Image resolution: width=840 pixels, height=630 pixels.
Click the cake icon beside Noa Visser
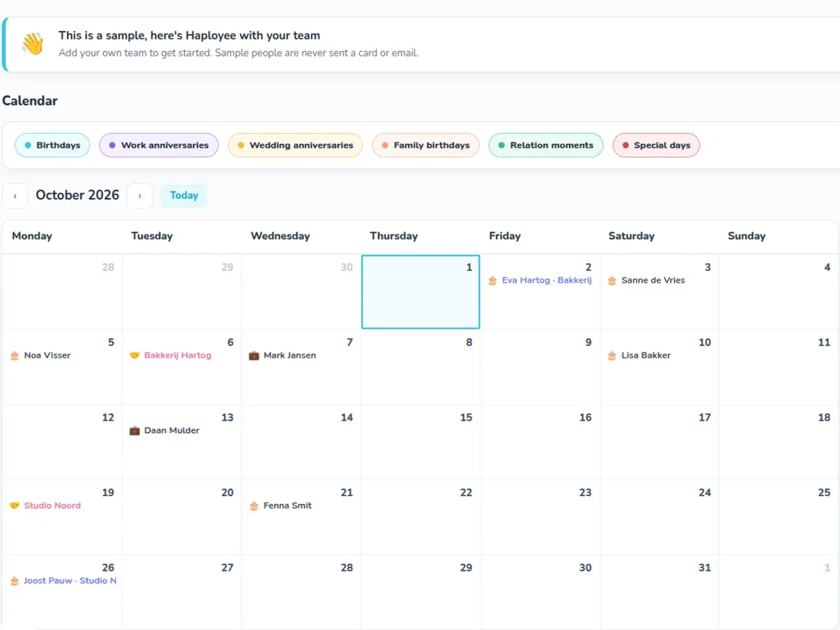click(14, 356)
